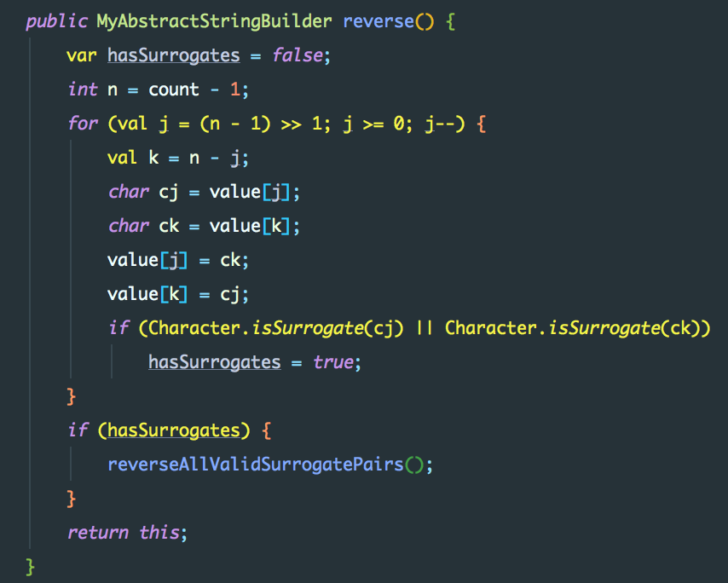Click the "public" keyword
Viewport: 728px width, 583px height.
(56, 22)
